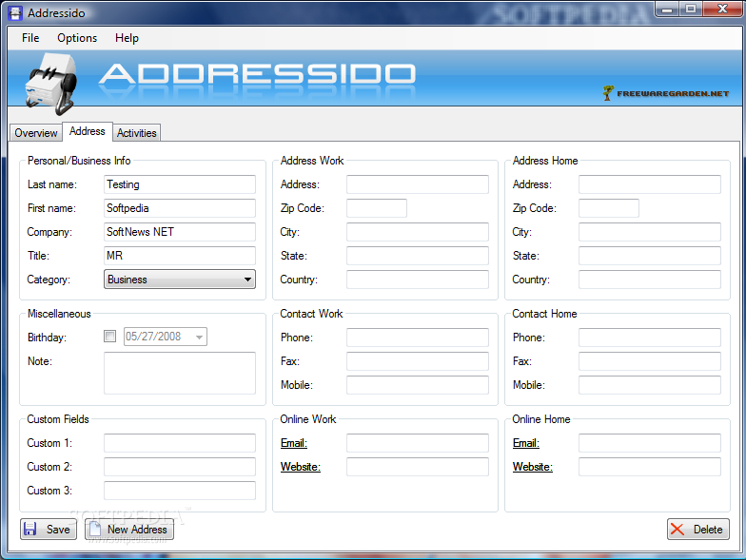Click the FreewareGarden.net tree logo
The image size is (746, 560).
point(607,93)
